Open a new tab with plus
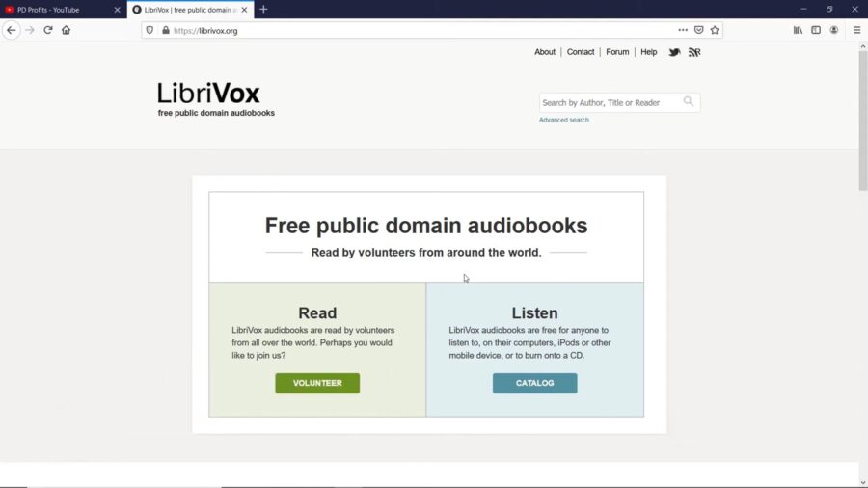 click(x=263, y=10)
